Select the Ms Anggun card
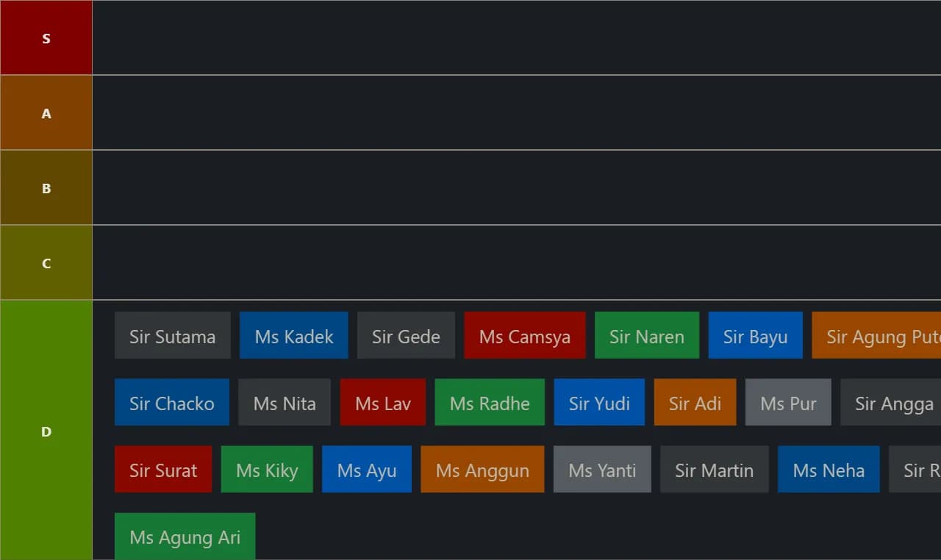This screenshot has width=941, height=560. [x=482, y=470]
